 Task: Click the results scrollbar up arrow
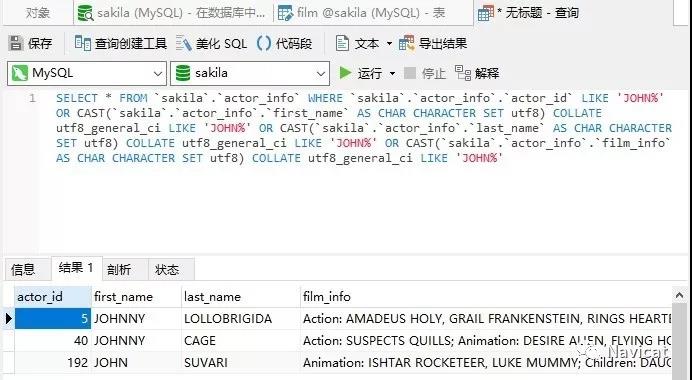pos(680,294)
